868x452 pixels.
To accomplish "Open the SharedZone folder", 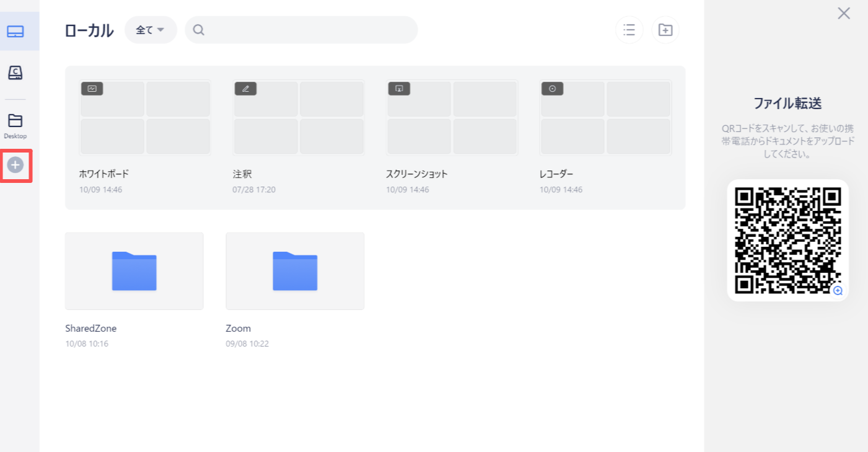I will (x=134, y=271).
